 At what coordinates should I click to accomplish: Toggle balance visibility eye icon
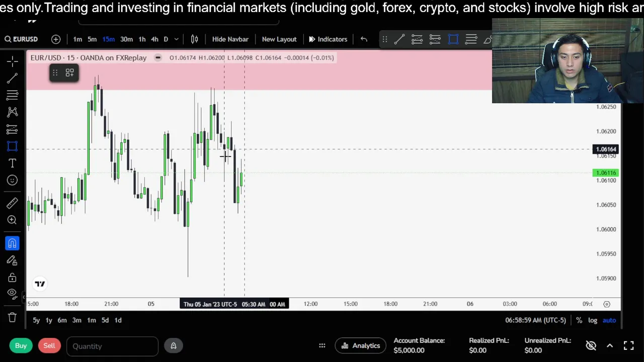pyautogui.click(x=591, y=345)
